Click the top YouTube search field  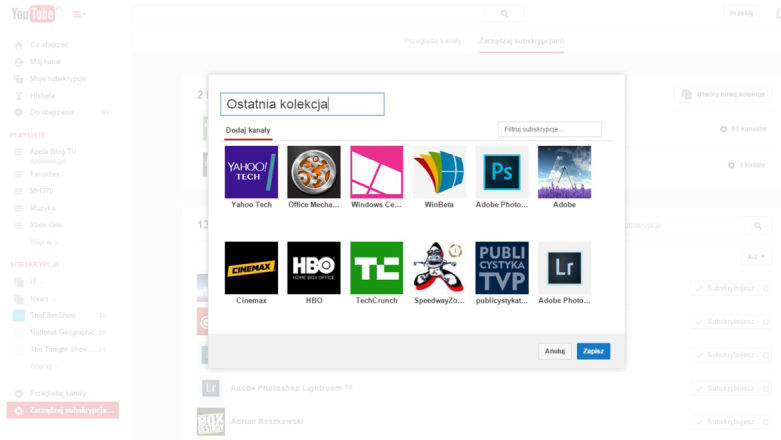coord(309,14)
